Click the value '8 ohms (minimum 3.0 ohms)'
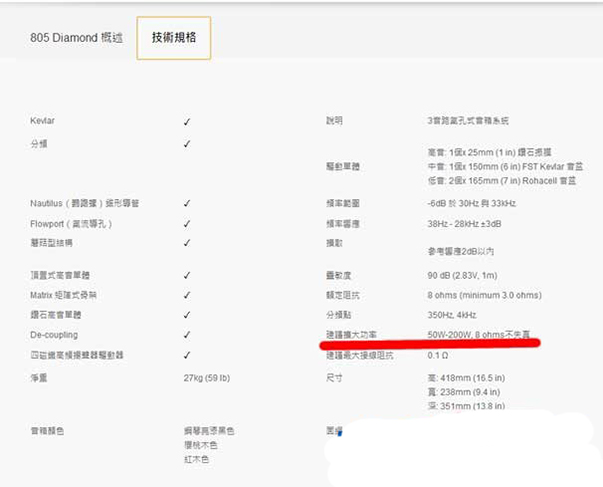 pyautogui.click(x=484, y=295)
